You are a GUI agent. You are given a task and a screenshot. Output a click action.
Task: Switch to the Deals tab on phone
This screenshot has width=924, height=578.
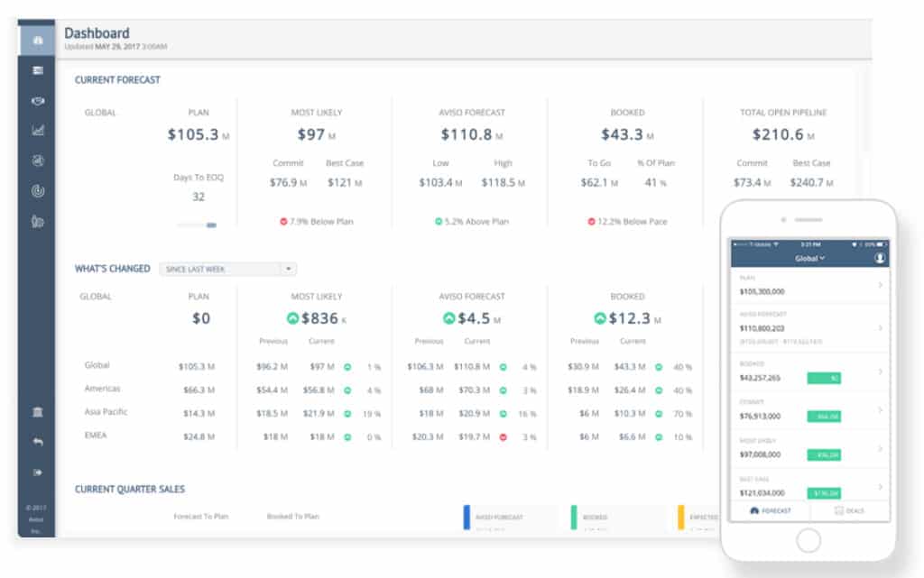849,510
